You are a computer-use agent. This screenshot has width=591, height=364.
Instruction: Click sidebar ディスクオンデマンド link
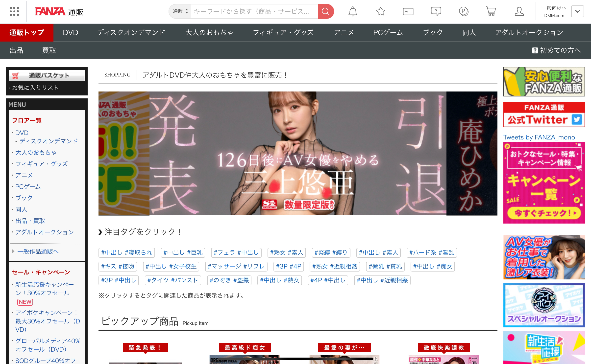(49, 141)
